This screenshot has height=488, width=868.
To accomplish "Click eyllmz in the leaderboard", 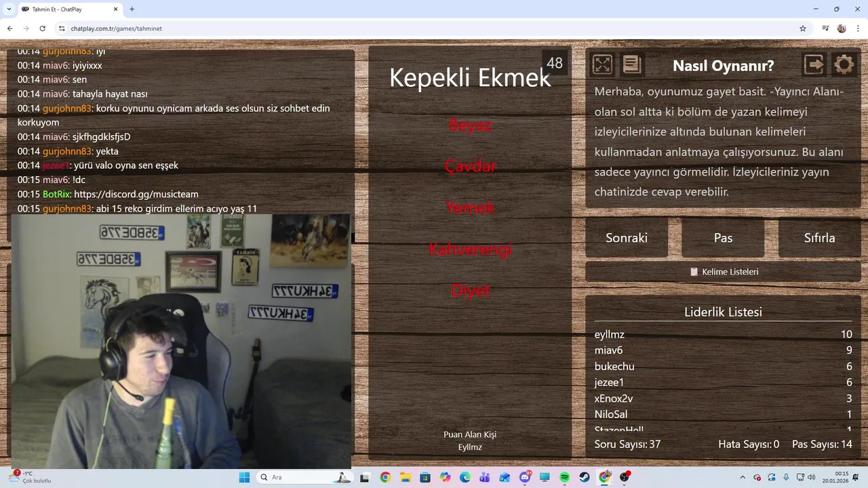I will click(x=610, y=335).
